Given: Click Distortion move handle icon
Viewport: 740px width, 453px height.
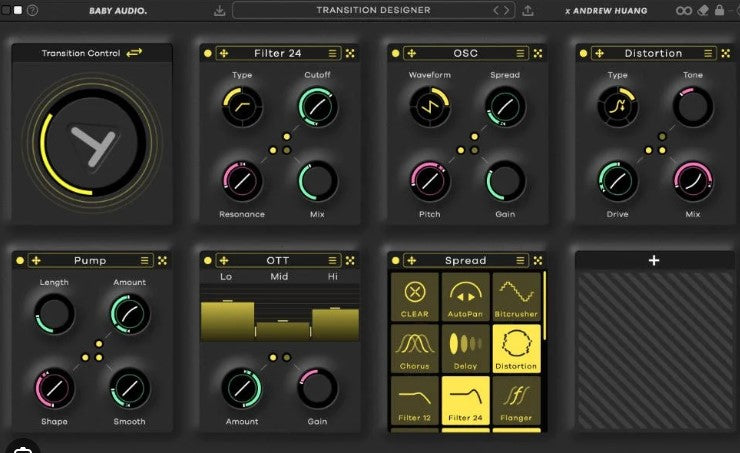Looking at the screenshot, I should (599, 53).
